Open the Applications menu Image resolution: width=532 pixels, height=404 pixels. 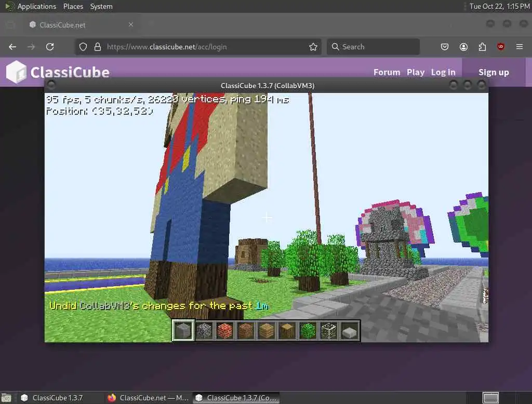click(x=37, y=6)
